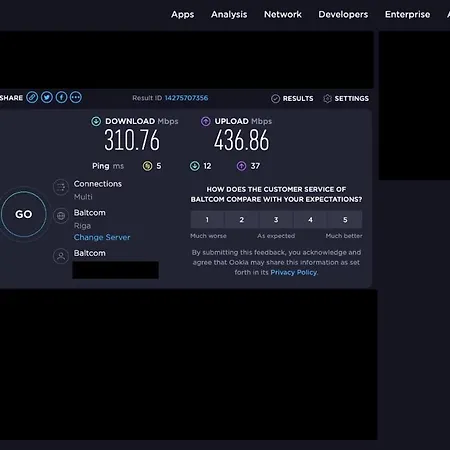
Task: Rate customer service 3 As expected
Action: [x=276, y=220]
